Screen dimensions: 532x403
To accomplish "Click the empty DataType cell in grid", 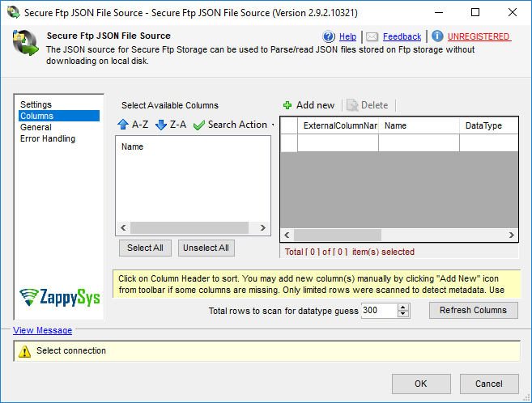I will pyautogui.click(x=488, y=142).
